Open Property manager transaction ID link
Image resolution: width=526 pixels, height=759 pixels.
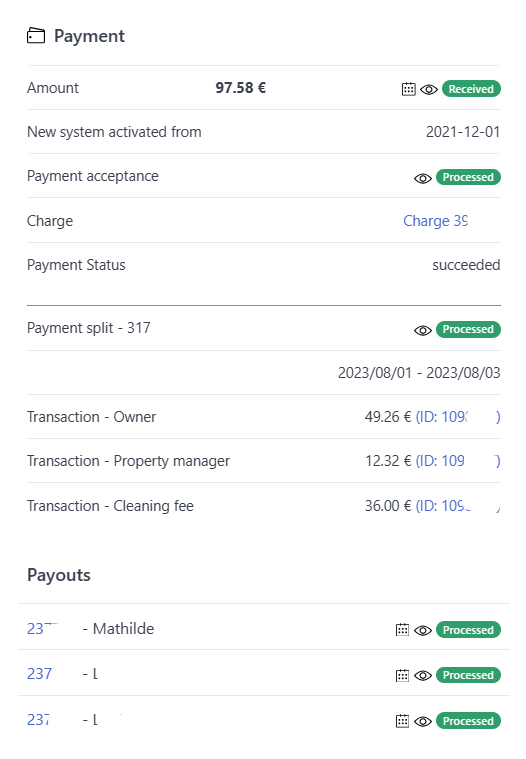pos(458,461)
